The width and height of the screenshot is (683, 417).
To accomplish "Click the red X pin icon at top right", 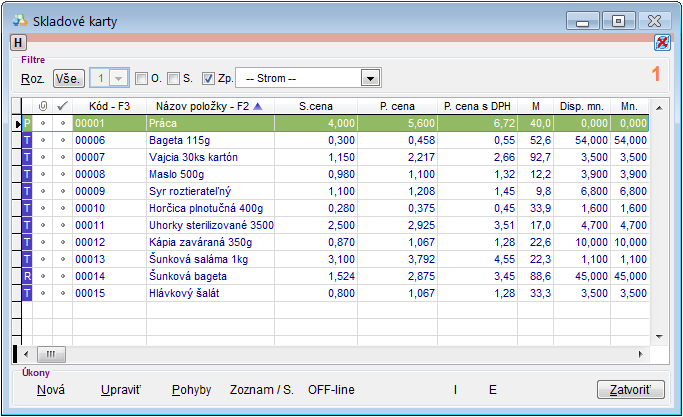I will [x=662, y=42].
